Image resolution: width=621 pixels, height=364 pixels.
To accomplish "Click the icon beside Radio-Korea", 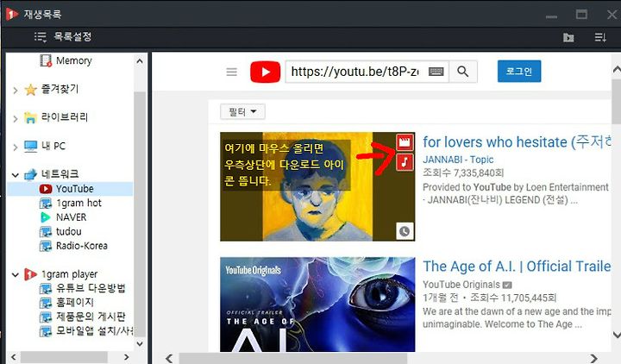I will (46, 246).
